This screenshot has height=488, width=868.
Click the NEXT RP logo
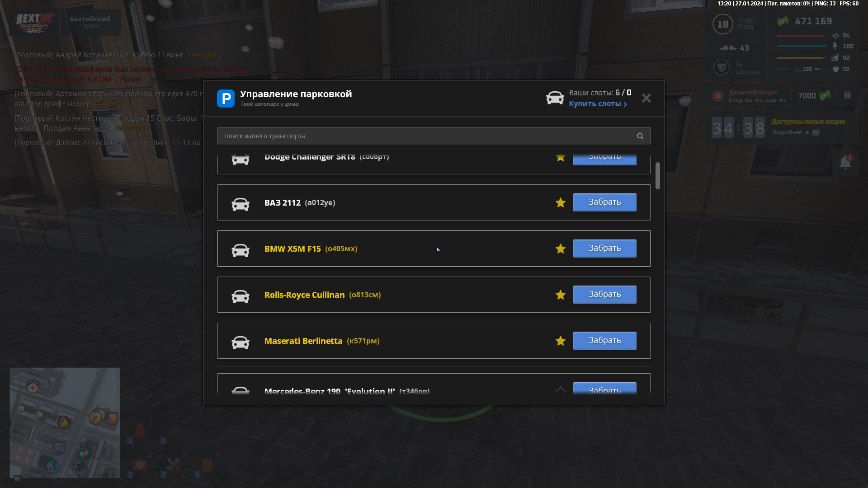[34, 23]
